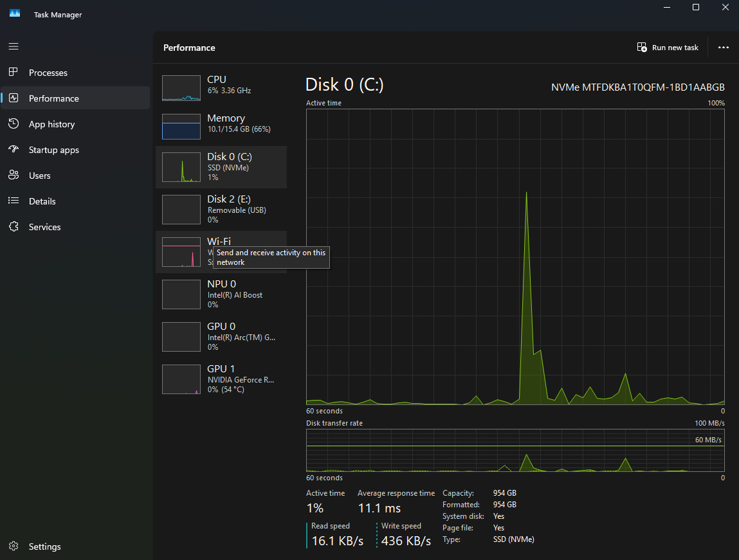This screenshot has height=560, width=739.
Task: Select GPU 1 NVIDIA GeForce entry
Action: [x=221, y=379]
